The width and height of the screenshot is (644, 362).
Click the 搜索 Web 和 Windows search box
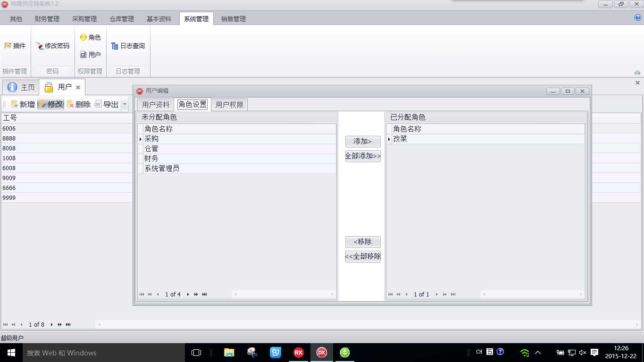click(103, 353)
